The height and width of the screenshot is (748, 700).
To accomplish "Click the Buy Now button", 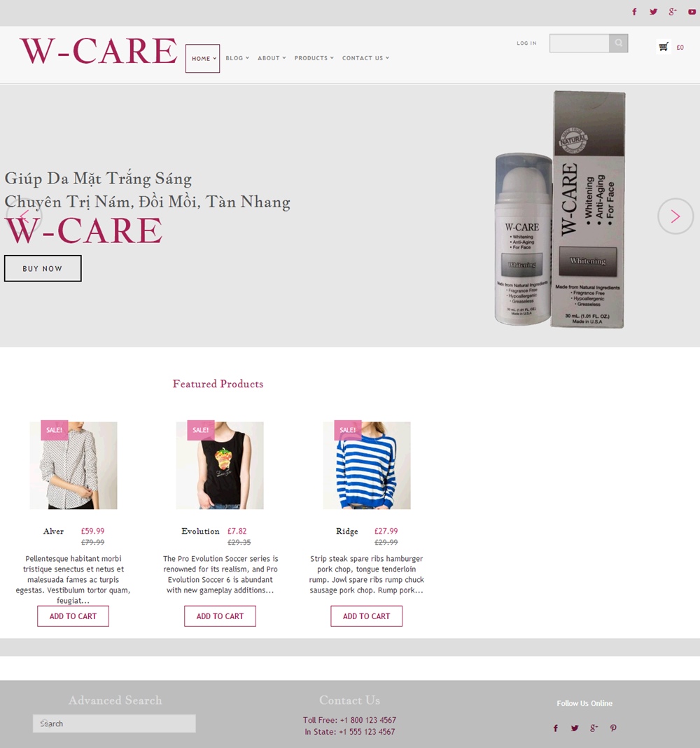I will [x=43, y=268].
